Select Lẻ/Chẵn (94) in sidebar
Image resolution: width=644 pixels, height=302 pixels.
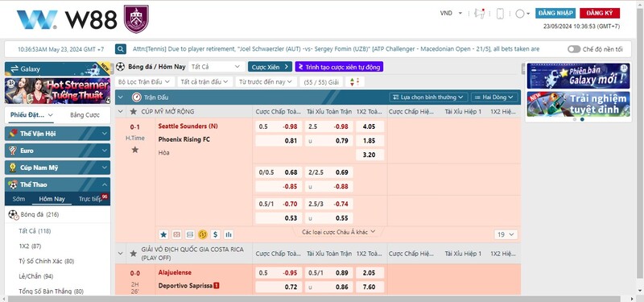tap(35, 276)
